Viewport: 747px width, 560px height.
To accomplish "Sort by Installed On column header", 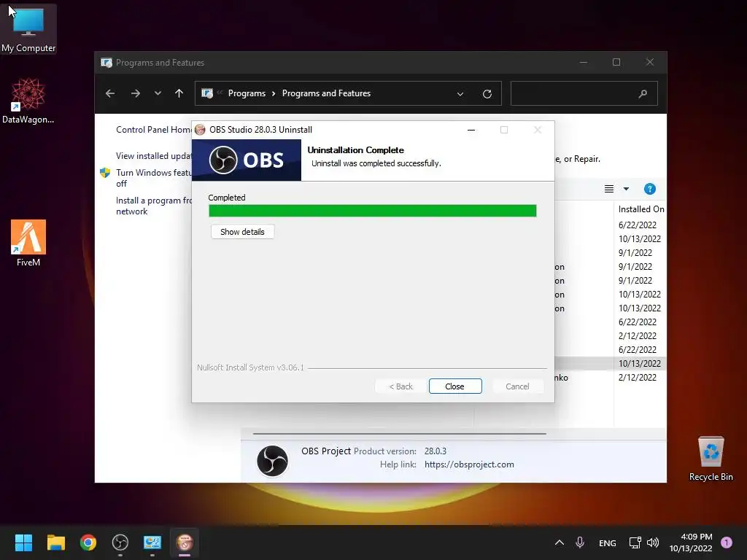I will click(x=640, y=209).
